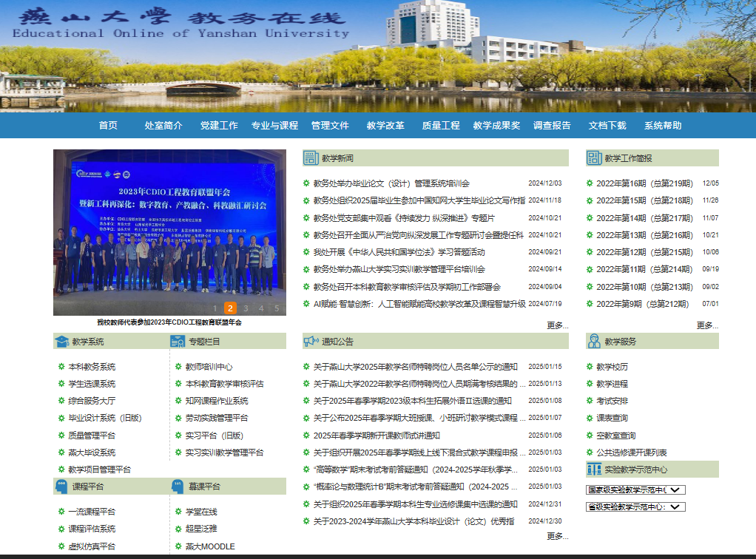Jump to carousel slide 5
756x559 pixels.
point(277,308)
